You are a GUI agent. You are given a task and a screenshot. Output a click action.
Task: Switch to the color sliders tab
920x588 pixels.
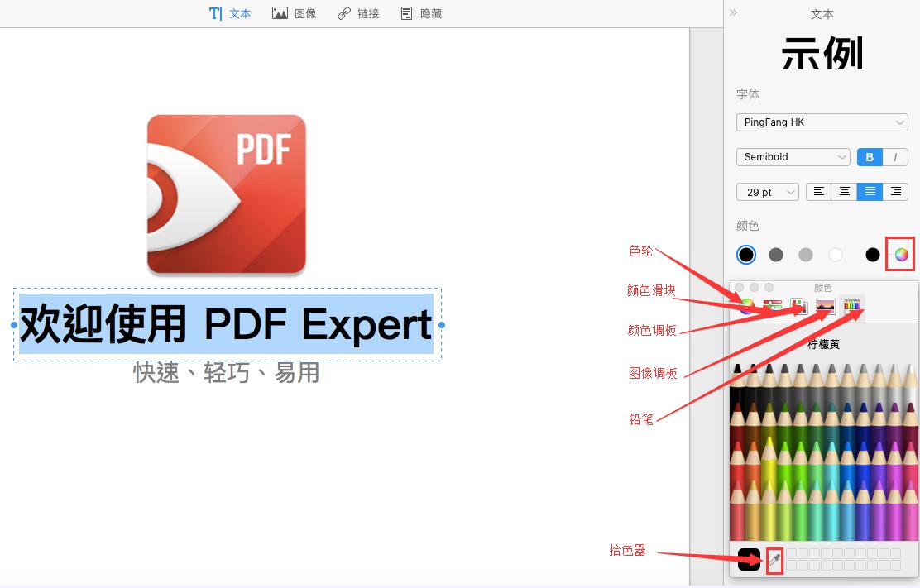[x=773, y=306]
